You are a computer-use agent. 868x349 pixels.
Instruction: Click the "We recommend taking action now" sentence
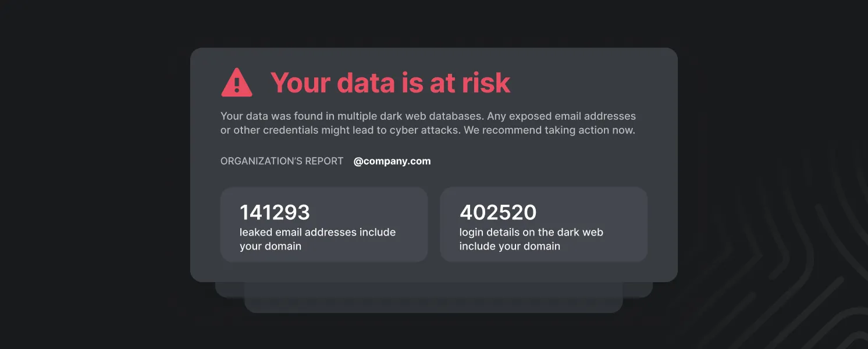pos(549,130)
